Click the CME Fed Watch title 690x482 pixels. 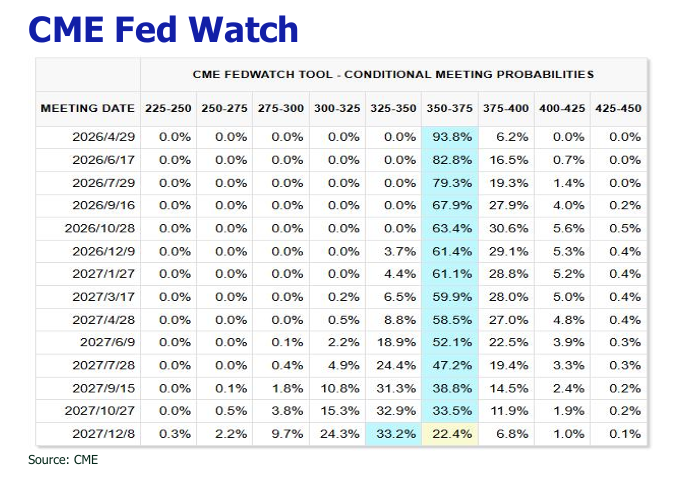coord(164,28)
